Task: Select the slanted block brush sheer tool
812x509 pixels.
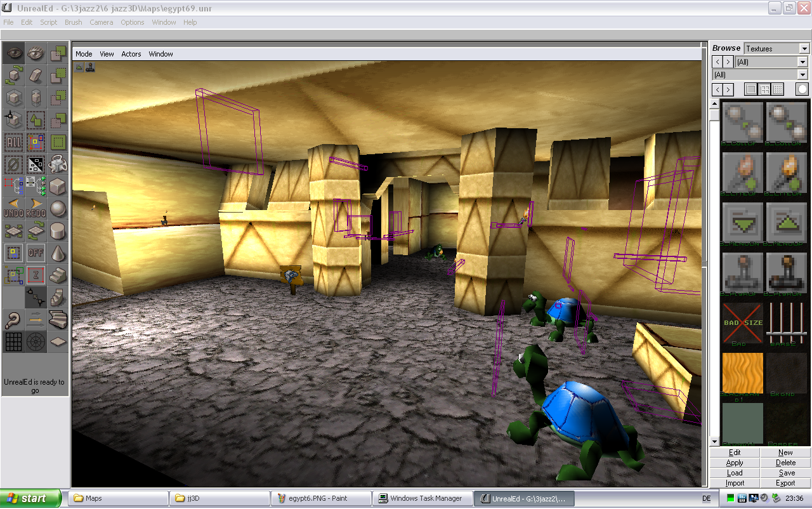Action: coord(36,76)
